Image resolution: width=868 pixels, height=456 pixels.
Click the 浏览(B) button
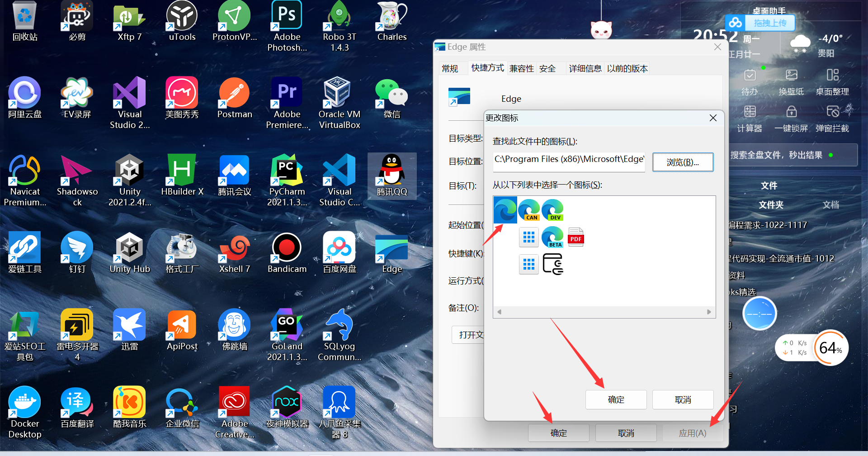tap(683, 162)
